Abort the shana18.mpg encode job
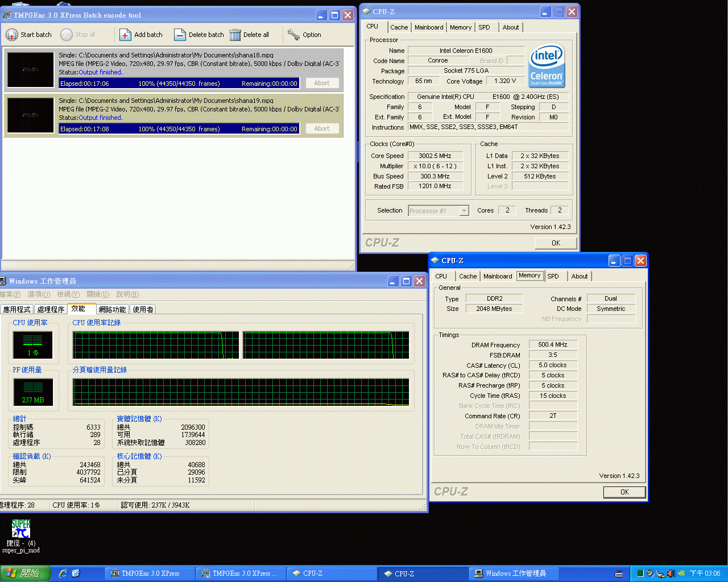The width and height of the screenshot is (728, 582). click(322, 83)
